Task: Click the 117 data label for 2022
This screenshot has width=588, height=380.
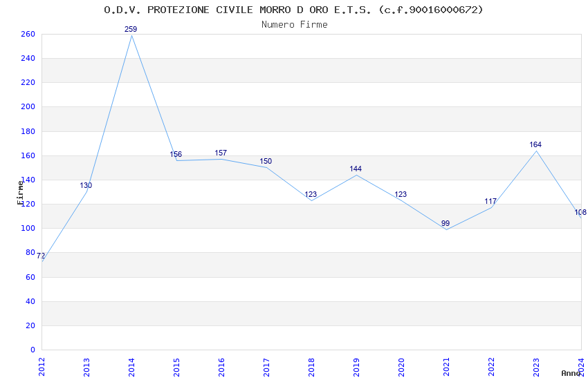Action: (x=490, y=202)
